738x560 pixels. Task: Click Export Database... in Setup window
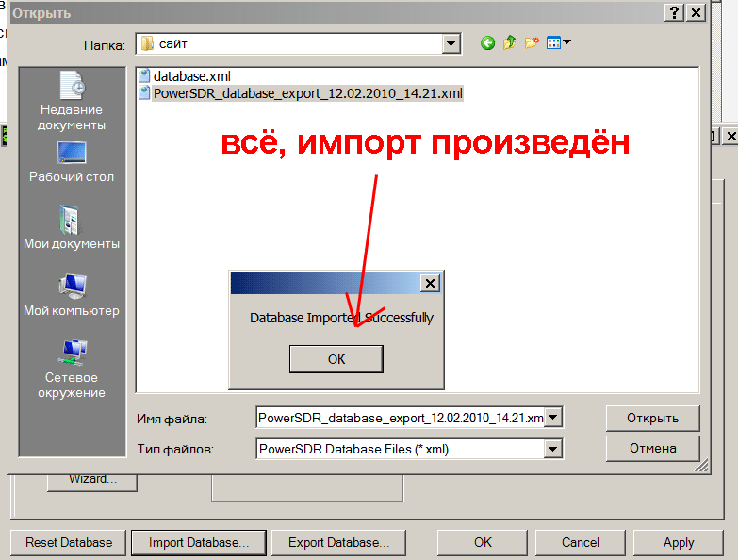pos(339,543)
